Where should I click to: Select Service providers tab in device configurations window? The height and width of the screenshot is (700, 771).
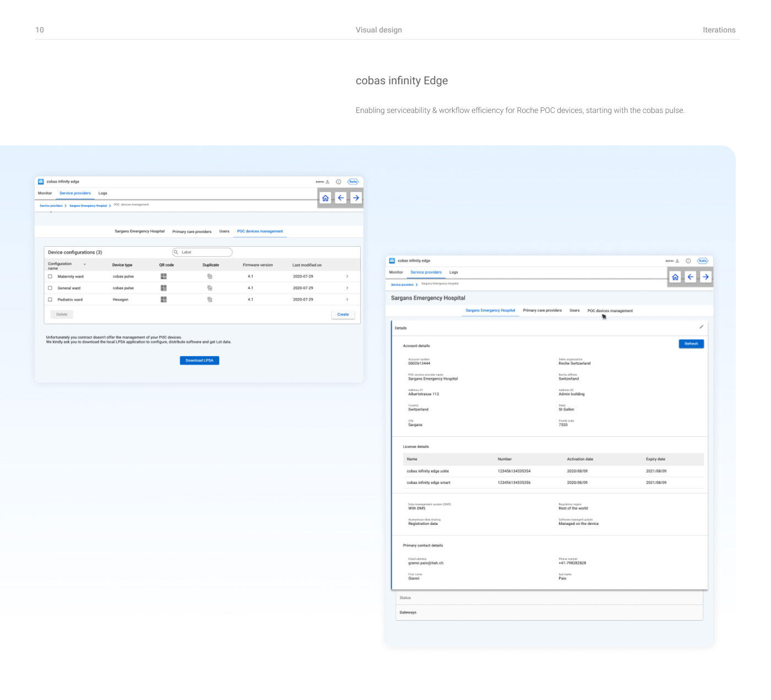pos(75,193)
